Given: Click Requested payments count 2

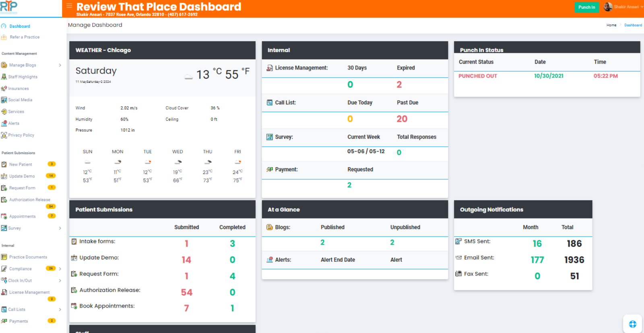Looking at the screenshot, I should (349, 185).
